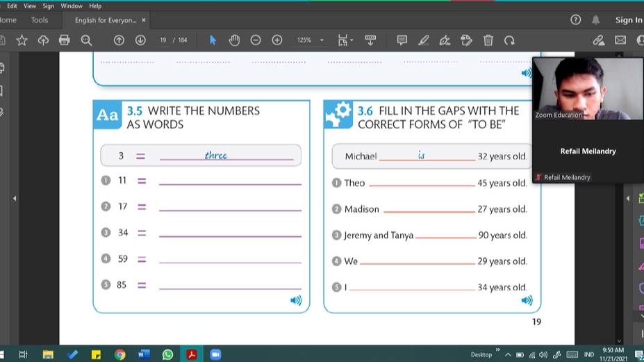Viewport: 644px width, 362px height.
Task: Zoom out with the minus circle icon
Action: point(256,40)
